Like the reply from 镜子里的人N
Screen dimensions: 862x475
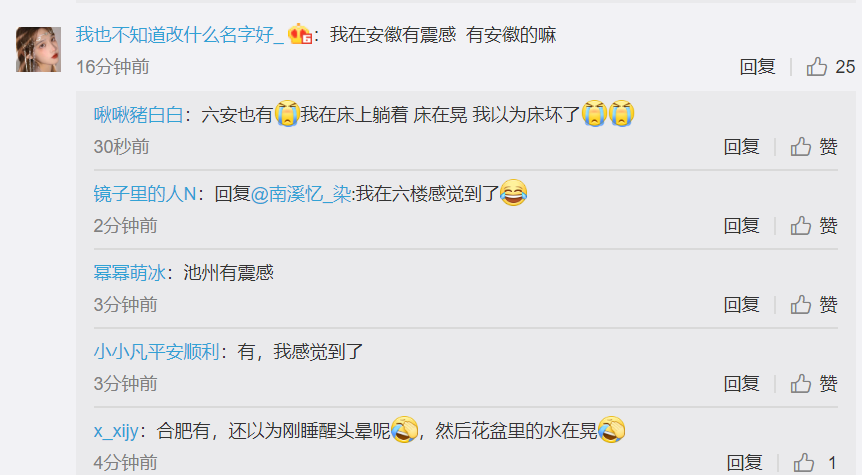814,225
